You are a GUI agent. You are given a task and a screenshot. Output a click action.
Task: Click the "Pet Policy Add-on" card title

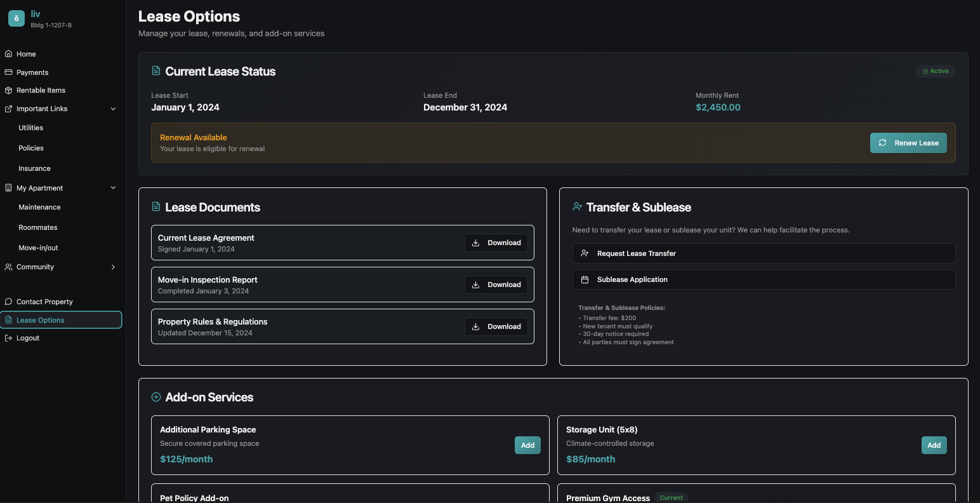pyautogui.click(x=194, y=498)
